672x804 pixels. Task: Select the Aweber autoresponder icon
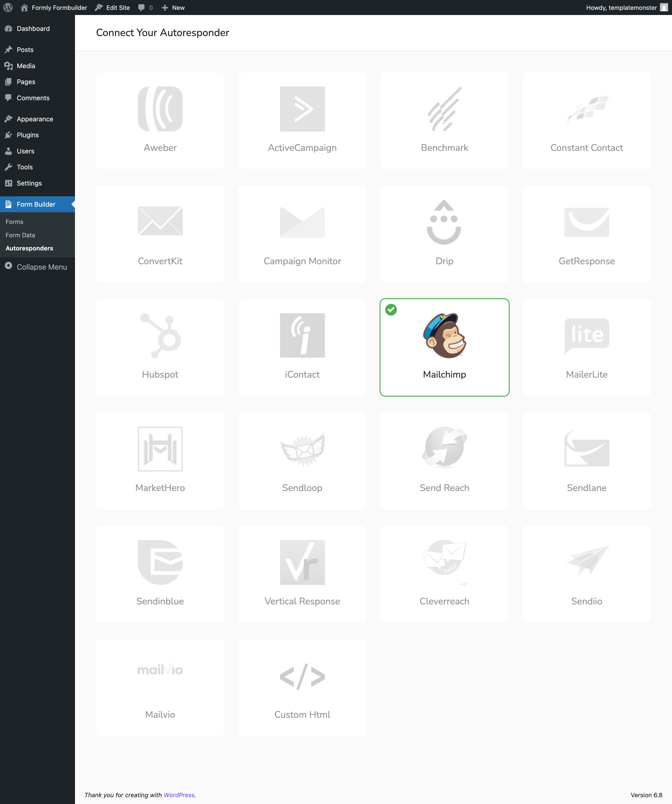point(160,109)
